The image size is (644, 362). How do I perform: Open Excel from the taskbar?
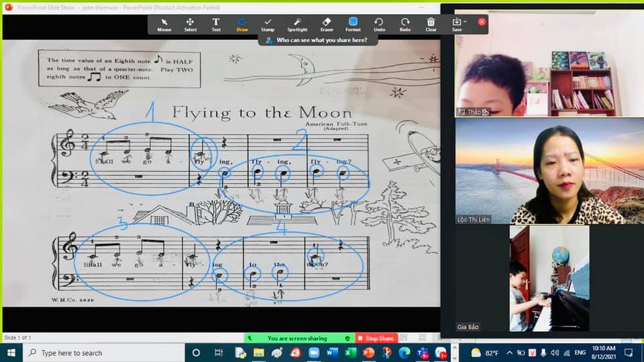coord(350,353)
